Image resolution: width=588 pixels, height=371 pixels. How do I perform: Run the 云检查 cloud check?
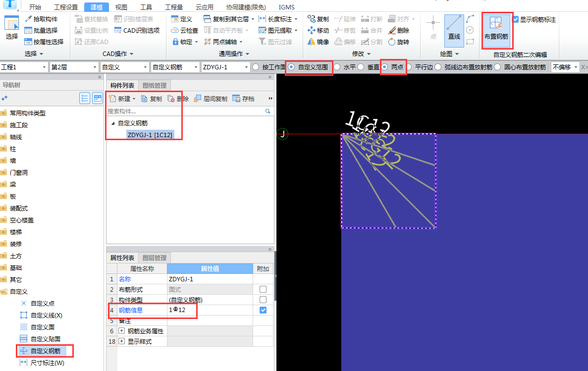click(x=184, y=30)
